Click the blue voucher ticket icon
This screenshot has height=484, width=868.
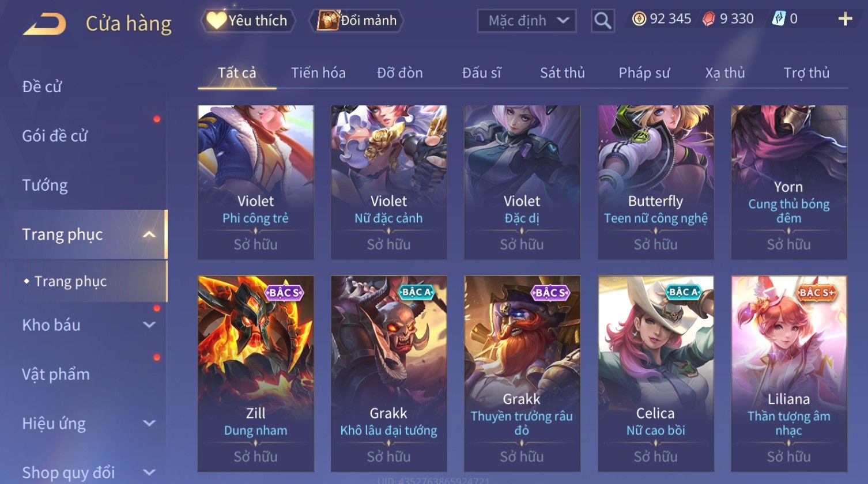[779, 19]
